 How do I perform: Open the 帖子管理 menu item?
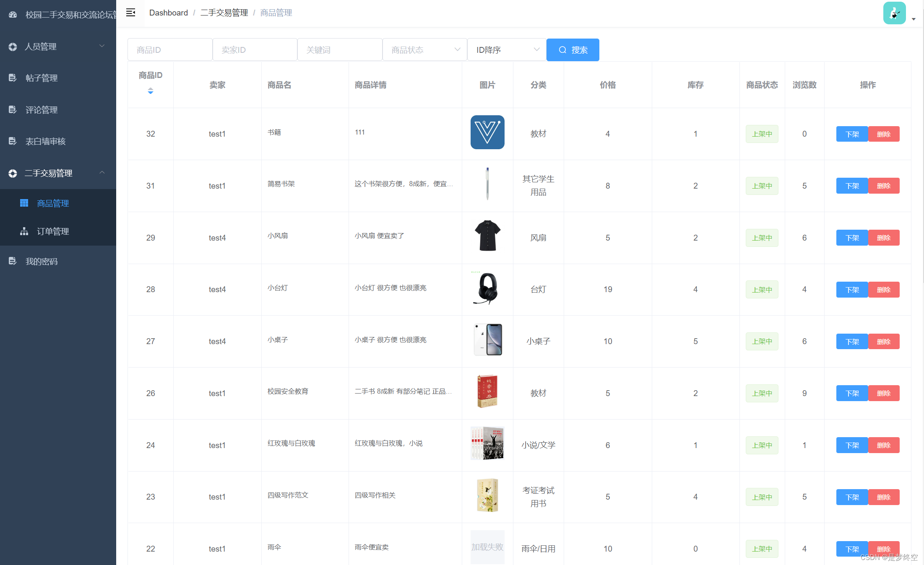[41, 78]
